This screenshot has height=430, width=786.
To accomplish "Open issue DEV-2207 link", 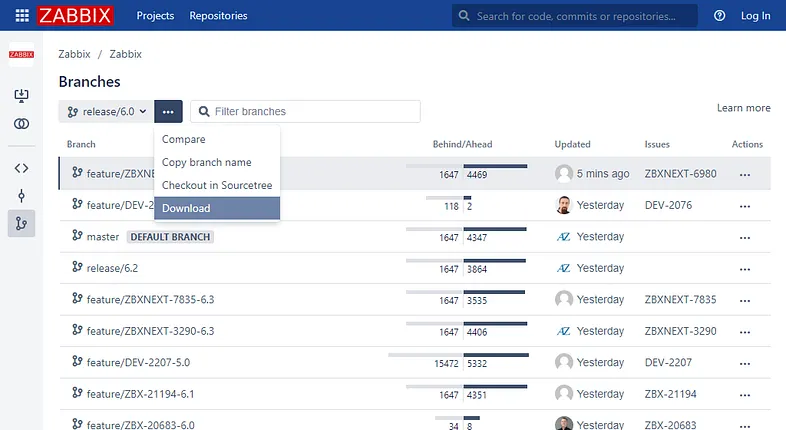I will click(668, 362).
